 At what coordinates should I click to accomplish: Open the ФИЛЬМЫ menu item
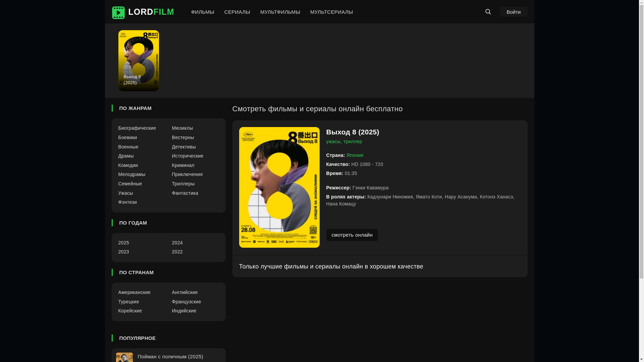(203, 12)
